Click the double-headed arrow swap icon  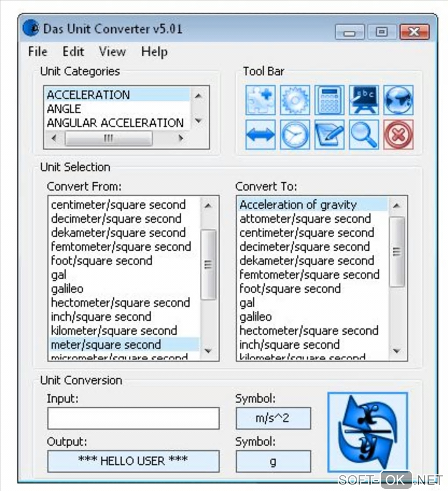coord(260,134)
